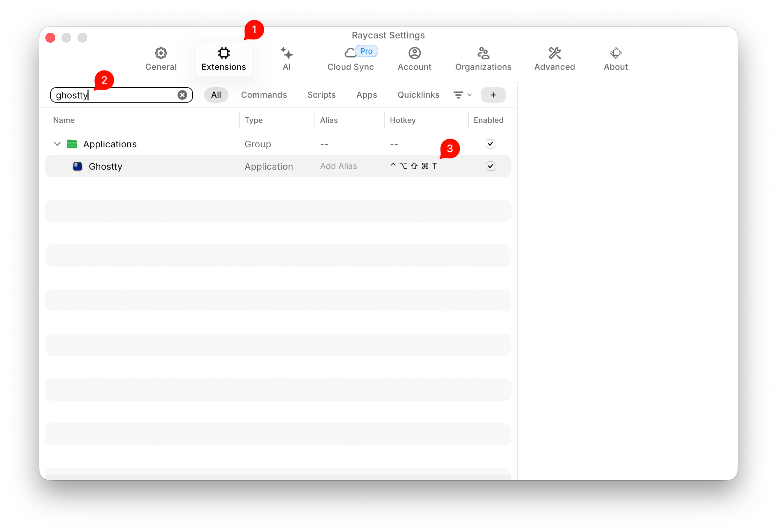Show All extension types filter
Image resolution: width=777 pixels, height=532 pixels.
point(216,95)
